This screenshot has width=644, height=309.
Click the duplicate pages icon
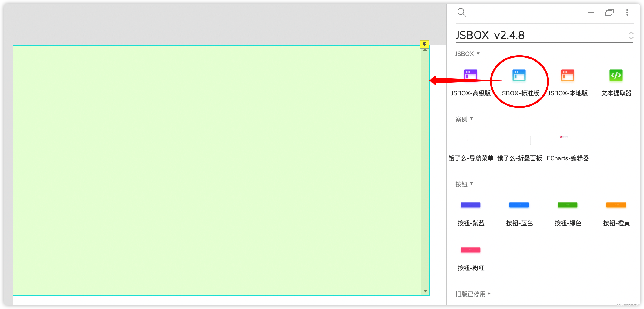[609, 12]
